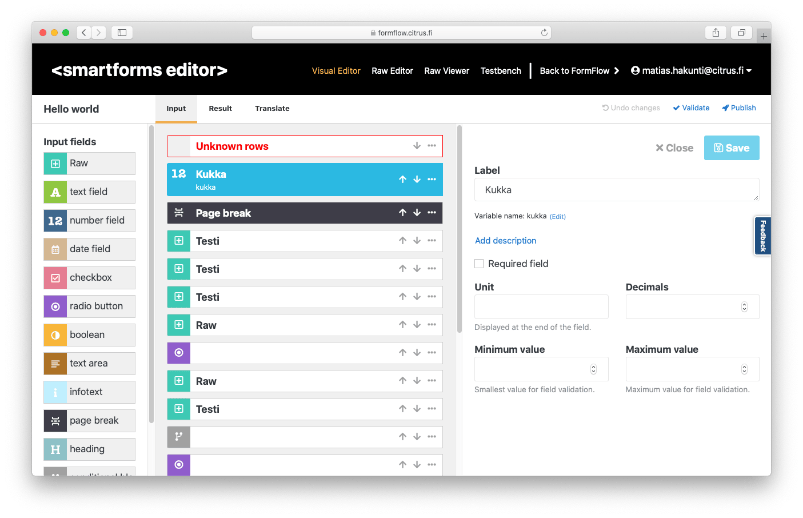Screen dimensions: 803x518
Task: Open more options for Kukka row
Action: (x=432, y=179)
